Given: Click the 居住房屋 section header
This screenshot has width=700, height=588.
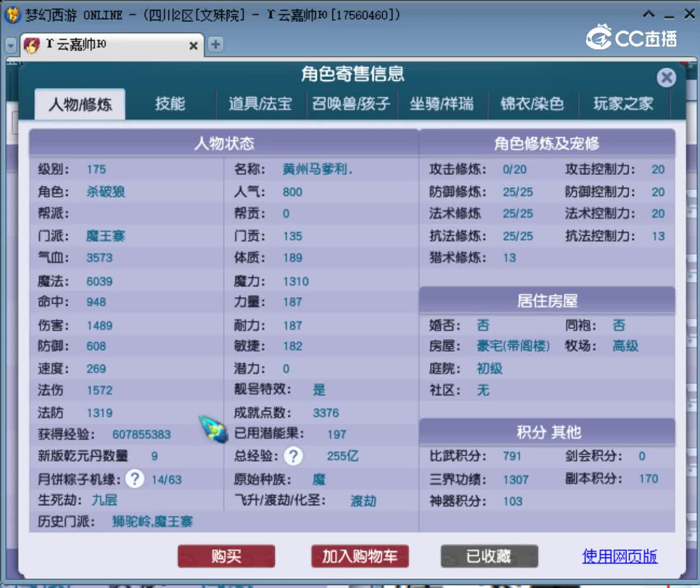Looking at the screenshot, I should pos(547,301).
